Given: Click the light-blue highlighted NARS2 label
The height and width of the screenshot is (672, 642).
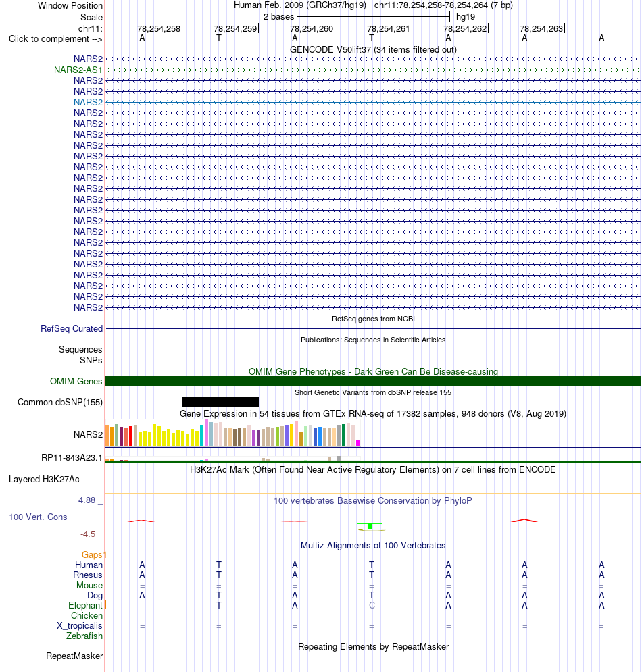Looking at the screenshot, I should (x=88, y=102).
